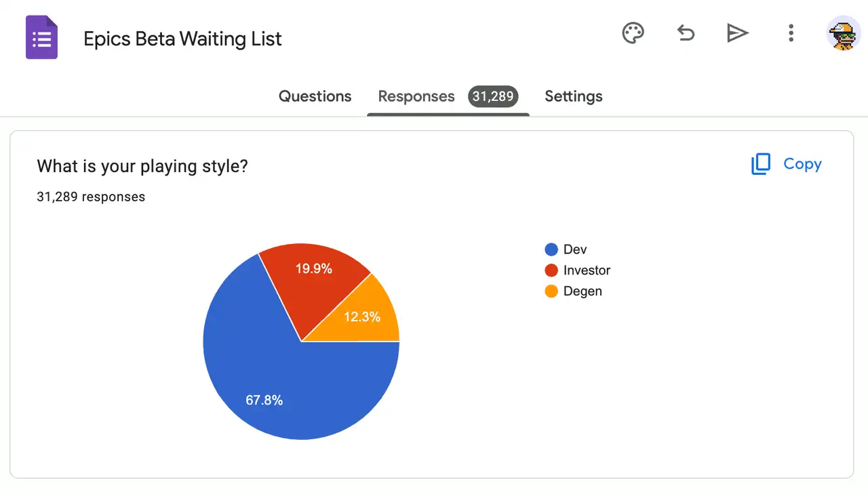868x488 pixels.
Task: Open the More options three-dot menu
Action: pos(791,33)
